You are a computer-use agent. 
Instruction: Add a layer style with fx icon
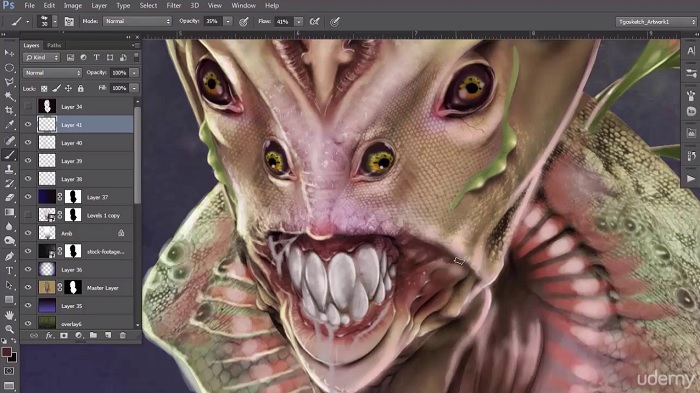[49, 335]
